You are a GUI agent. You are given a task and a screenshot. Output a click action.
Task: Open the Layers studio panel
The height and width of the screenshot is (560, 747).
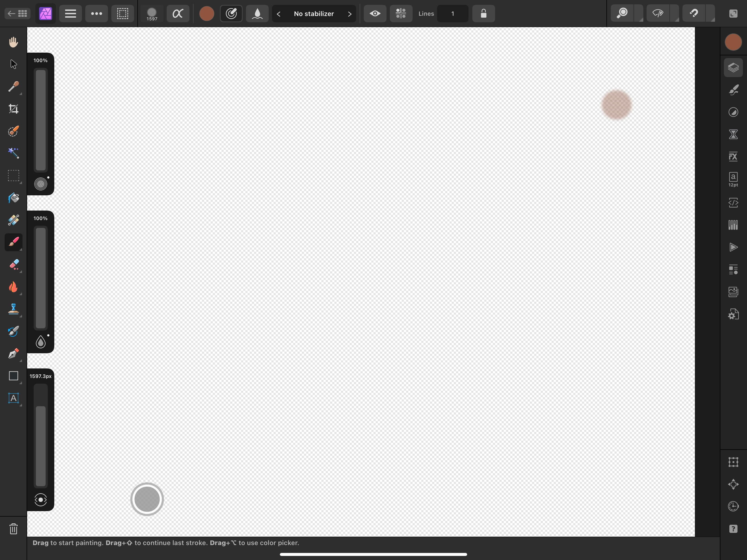(x=733, y=68)
